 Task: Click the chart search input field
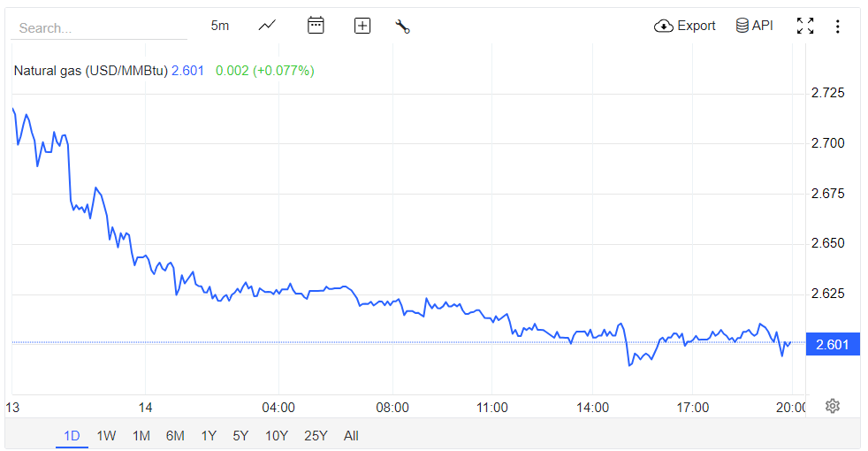point(99,28)
